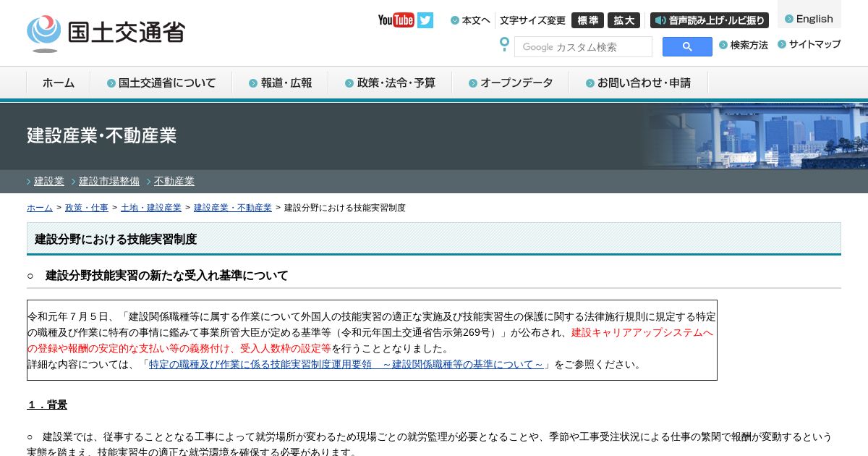The image size is (868, 456).
Task: Open 国土交通省について menu
Action: [161, 83]
